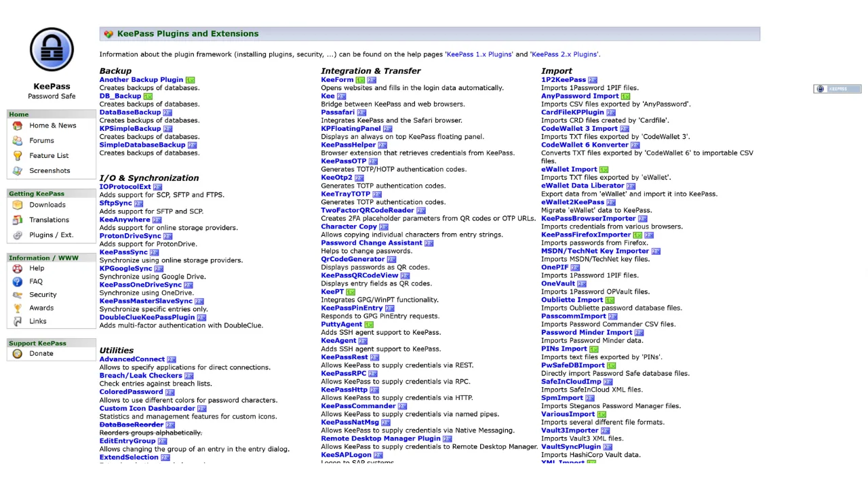Viewport: 868px width, 484px height.
Task: Click the Help lifebuoy icon
Action: click(17, 268)
